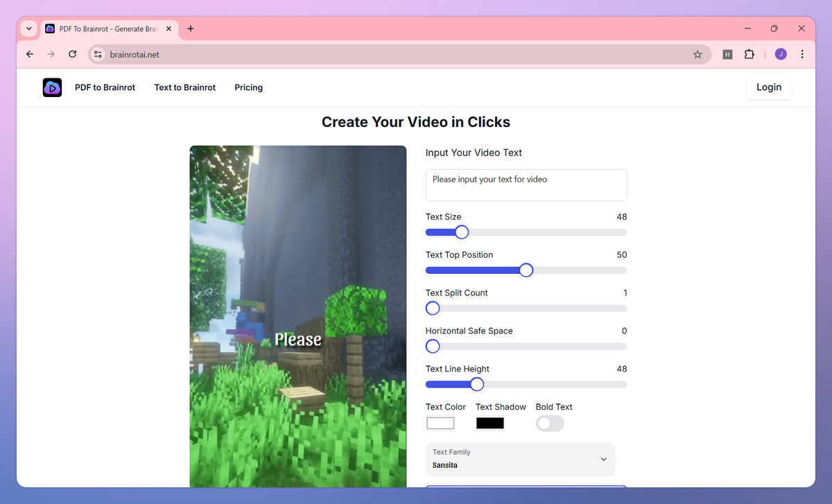
Task: Open a new tab with the plus icon
Action: coord(190,28)
